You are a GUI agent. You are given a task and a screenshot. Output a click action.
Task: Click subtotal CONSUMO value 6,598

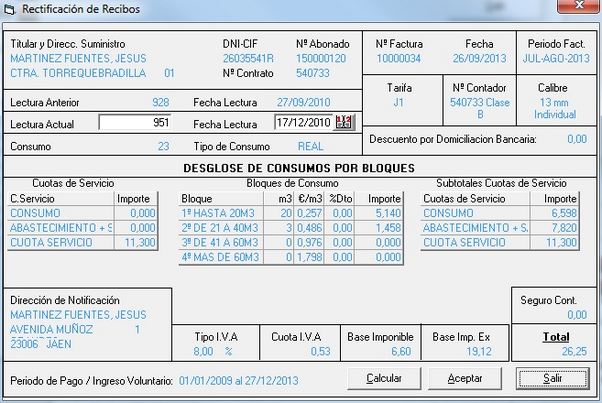[x=564, y=213]
